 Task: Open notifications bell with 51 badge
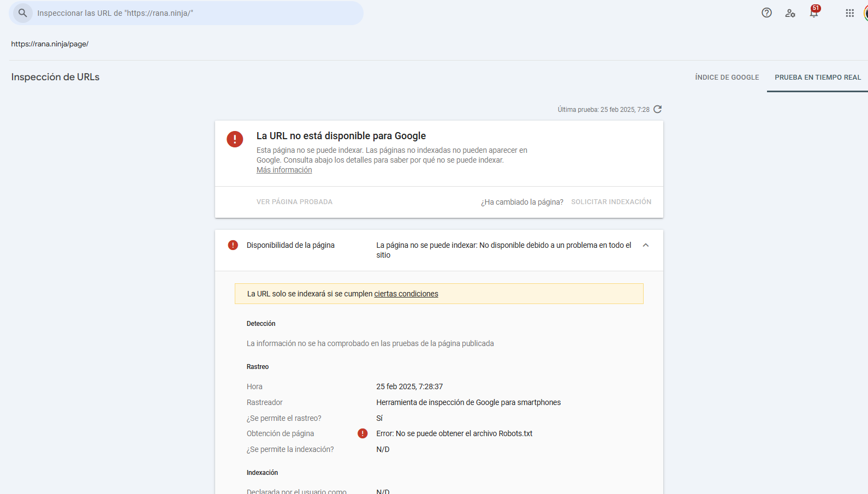[814, 13]
